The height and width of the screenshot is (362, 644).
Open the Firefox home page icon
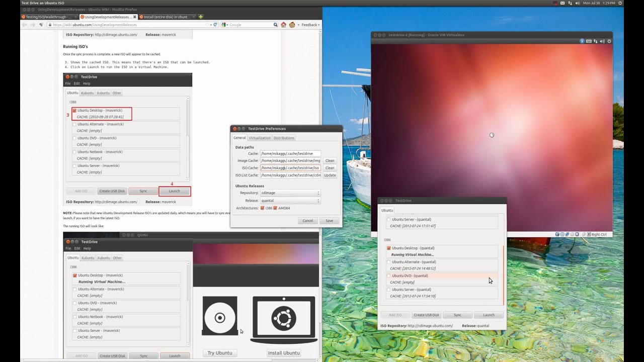[x=283, y=25]
